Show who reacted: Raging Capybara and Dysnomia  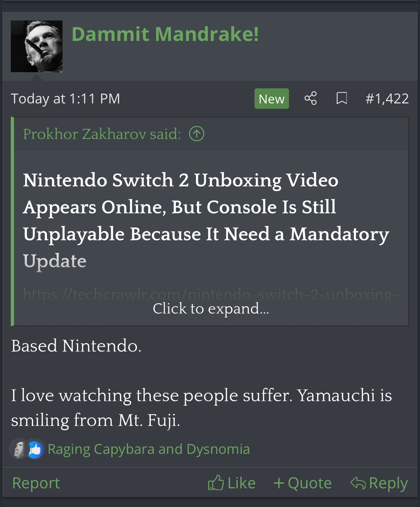pyautogui.click(x=149, y=449)
